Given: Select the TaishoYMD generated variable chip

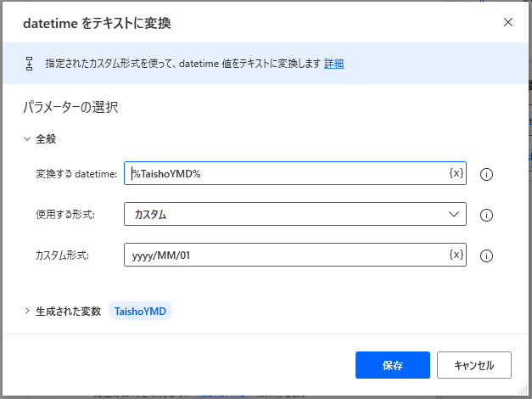Looking at the screenshot, I should [140, 312].
